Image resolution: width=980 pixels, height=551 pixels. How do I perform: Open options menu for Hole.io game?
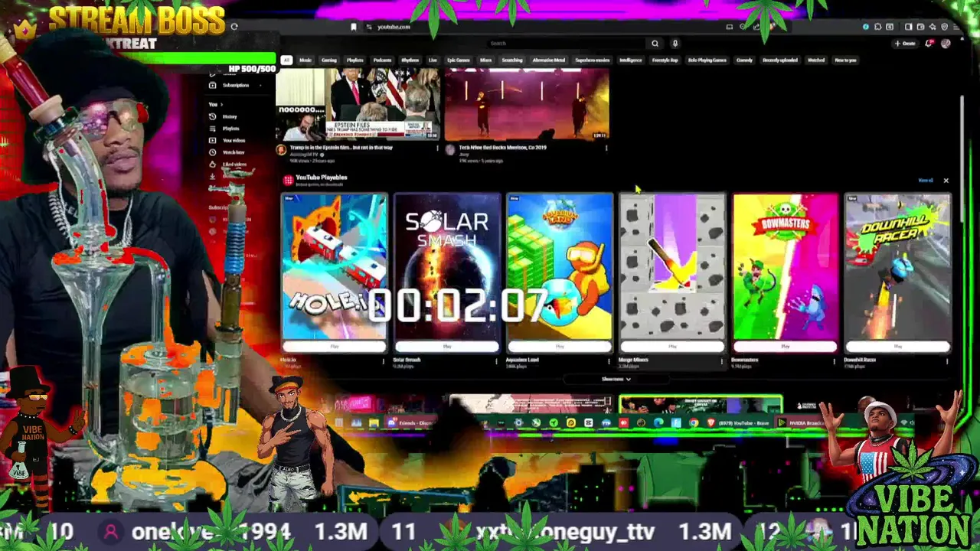point(383,360)
